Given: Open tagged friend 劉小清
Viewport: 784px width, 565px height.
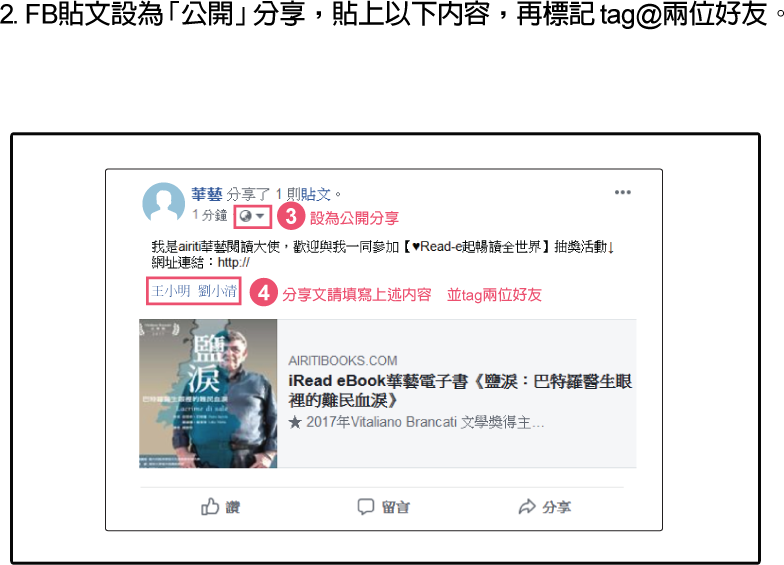Looking at the screenshot, I should pyautogui.click(x=218, y=291).
